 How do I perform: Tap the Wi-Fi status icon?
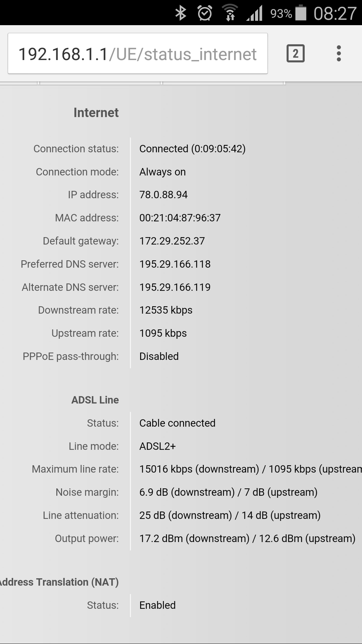tap(230, 13)
